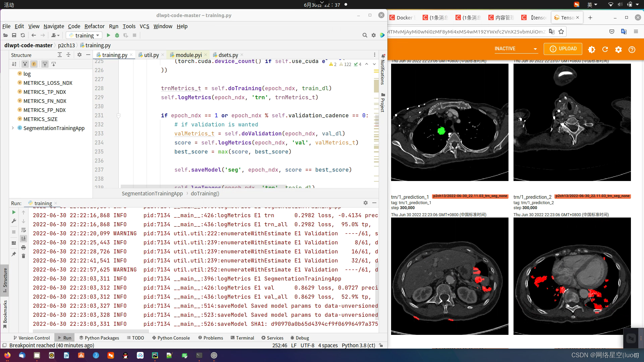Click the Print icon in Run panel
This screenshot has height=362, width=644.
(23, 247)
